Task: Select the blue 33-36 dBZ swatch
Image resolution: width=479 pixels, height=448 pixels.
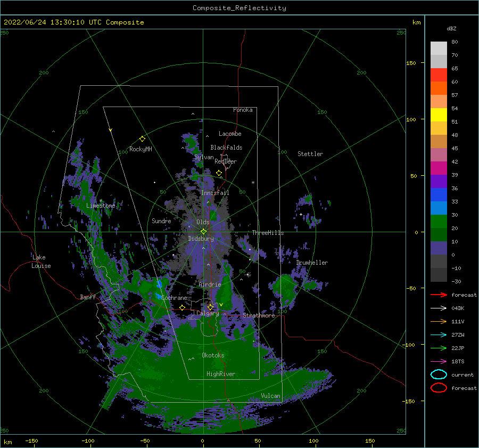Action: click(x=439, y=194)
